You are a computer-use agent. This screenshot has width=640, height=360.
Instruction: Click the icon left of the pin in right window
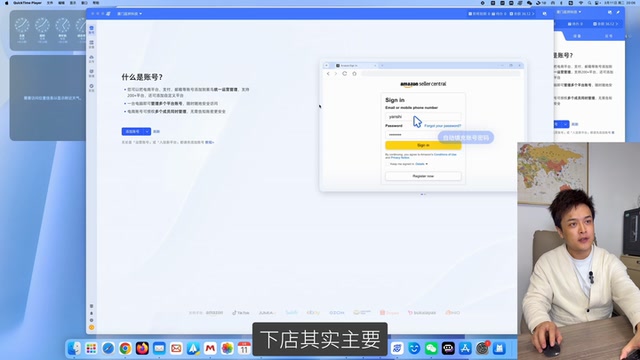610,12
